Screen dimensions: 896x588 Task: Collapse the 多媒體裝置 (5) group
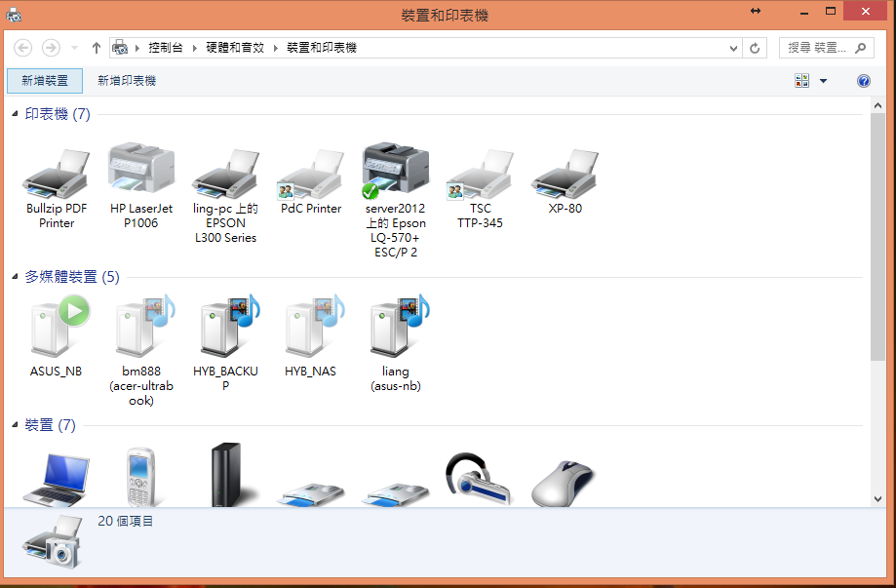[x=16, y=277]
